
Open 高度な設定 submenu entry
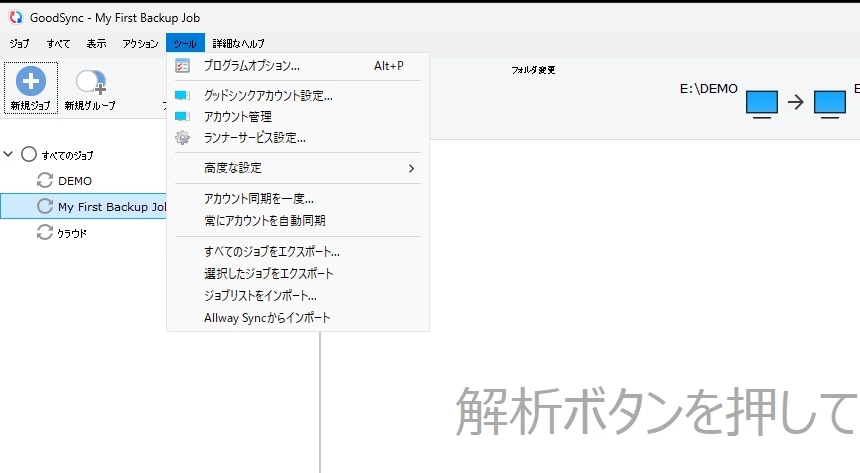(298, 168)
